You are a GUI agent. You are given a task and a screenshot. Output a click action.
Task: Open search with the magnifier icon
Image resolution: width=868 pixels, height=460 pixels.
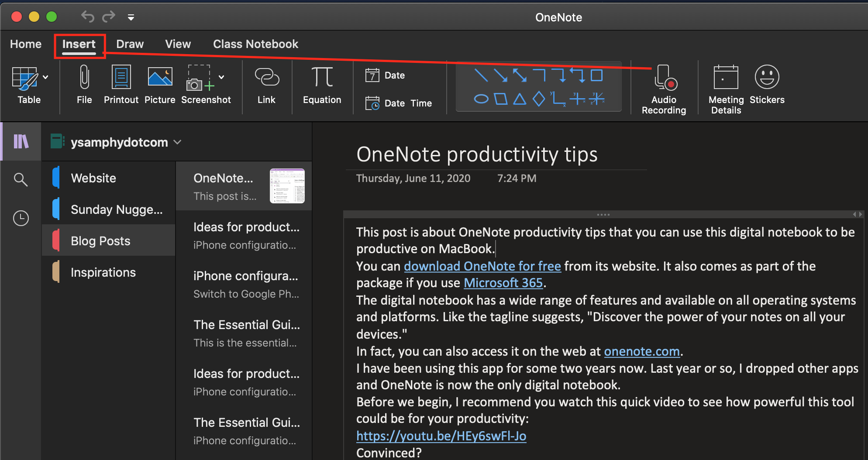tap(21, 179)
